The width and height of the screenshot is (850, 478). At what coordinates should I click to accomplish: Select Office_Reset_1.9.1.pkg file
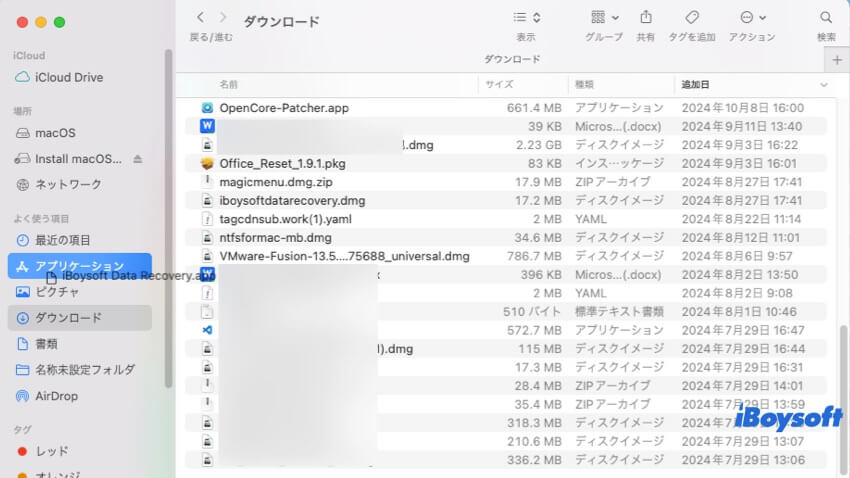pyautogui.click(x=505, y=164)
